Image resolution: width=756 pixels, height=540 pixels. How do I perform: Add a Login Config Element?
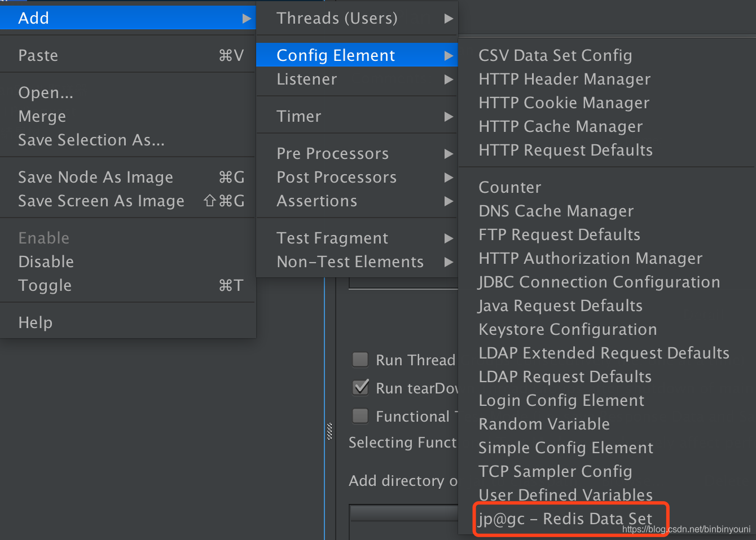click(x=607, y=400)
